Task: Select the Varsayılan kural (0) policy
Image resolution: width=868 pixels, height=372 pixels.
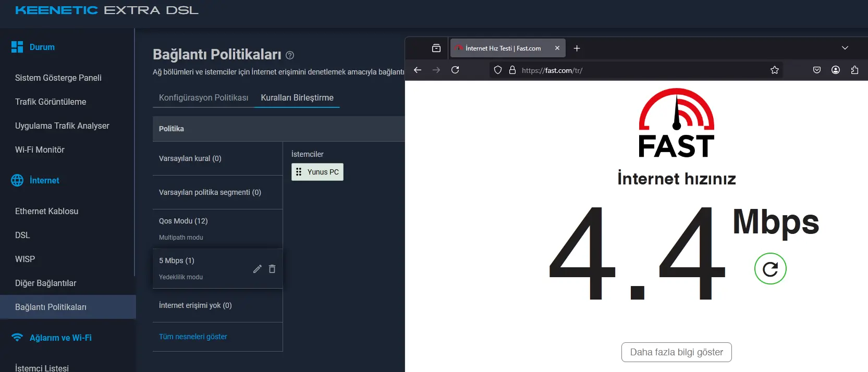Action: [x=217, y=158]
